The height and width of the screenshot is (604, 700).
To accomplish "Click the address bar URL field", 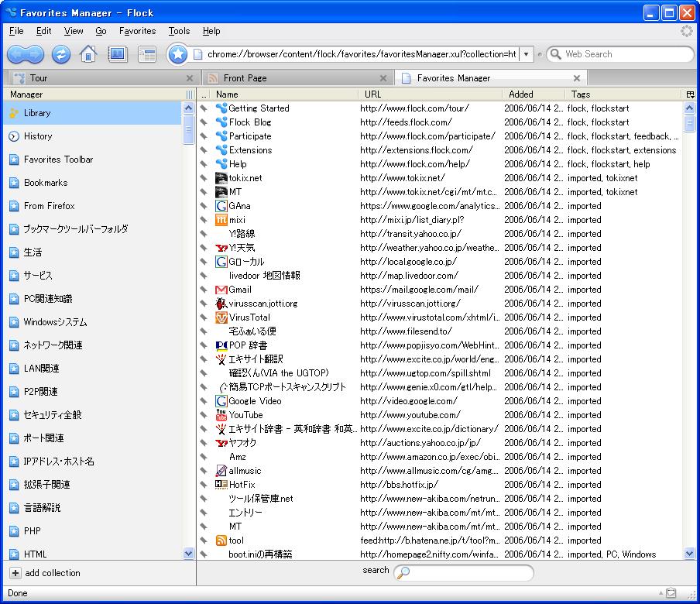I will click(x=362, y=54).
